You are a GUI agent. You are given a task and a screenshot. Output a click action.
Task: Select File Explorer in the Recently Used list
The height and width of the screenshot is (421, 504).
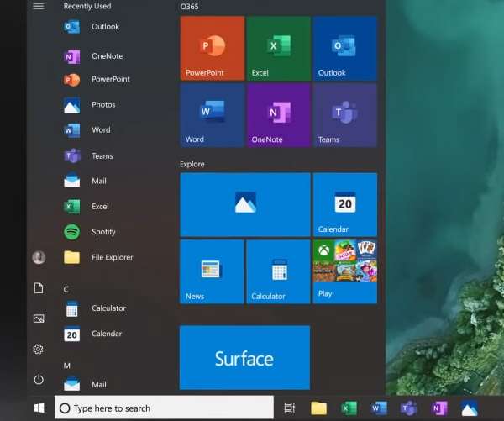pyautogui.click(x=111, y=258)
